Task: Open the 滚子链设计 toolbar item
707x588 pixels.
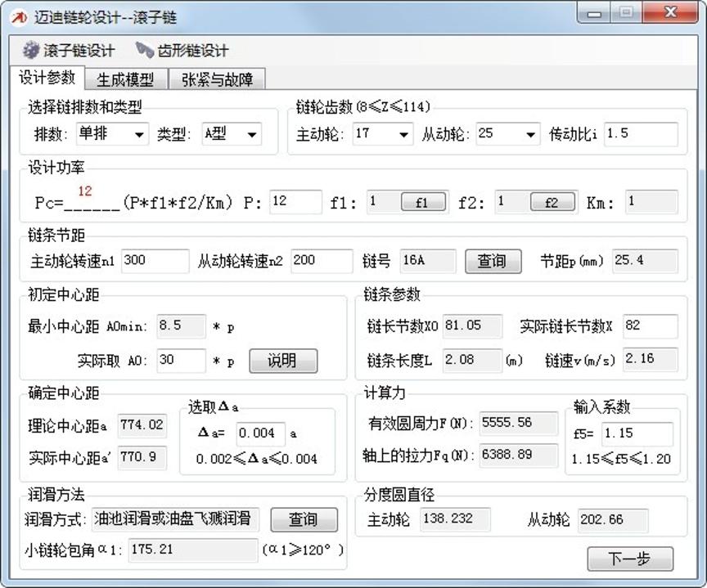Action: 69,50
